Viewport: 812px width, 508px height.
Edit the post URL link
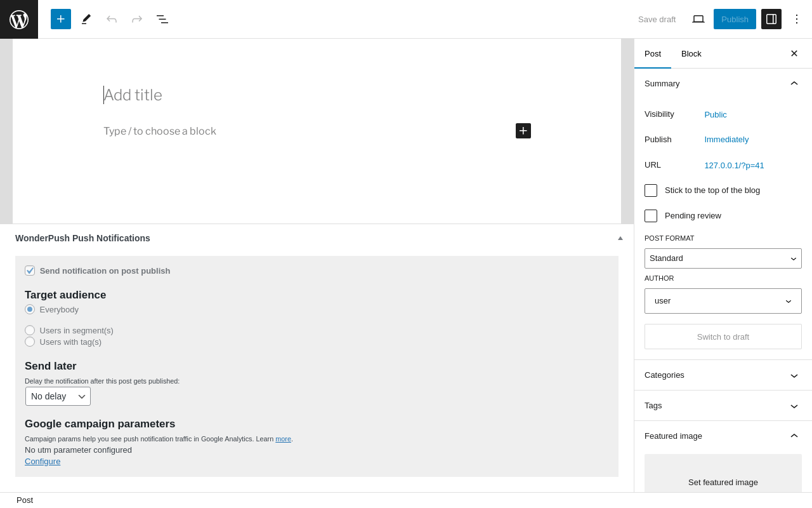[734, 166]
